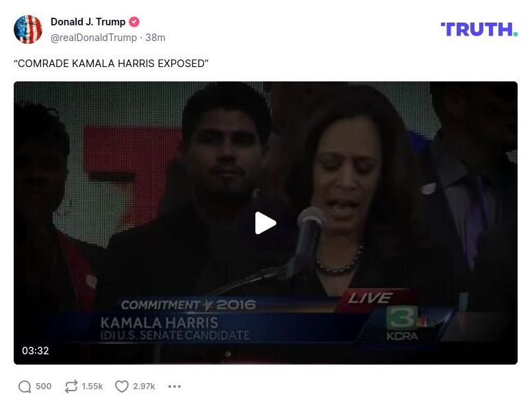
Task: Click the reply speech bubble icon
Action: tap(25, 386)
